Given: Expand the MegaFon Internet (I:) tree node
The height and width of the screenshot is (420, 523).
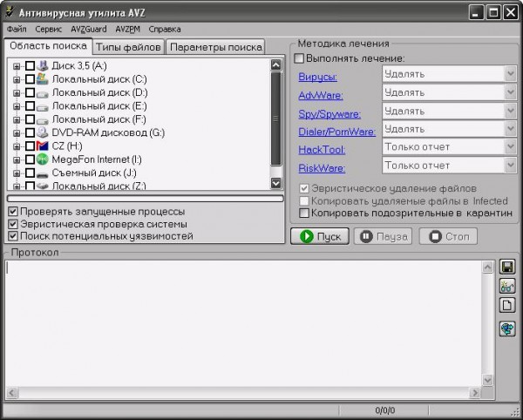Looking at the screenshot, I should tap(17, 159).
